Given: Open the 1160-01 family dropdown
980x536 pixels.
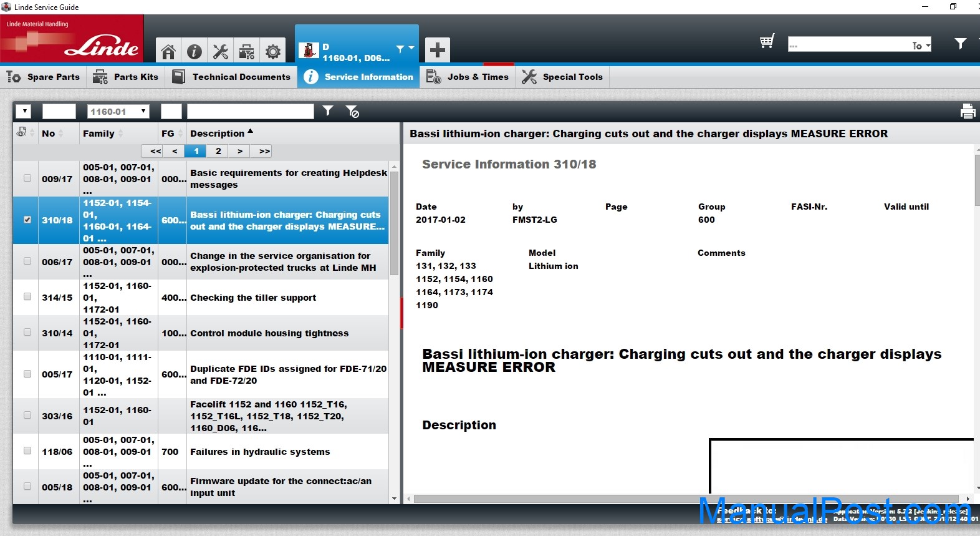Looking at the screenshot, I should (x=118, y=111).
